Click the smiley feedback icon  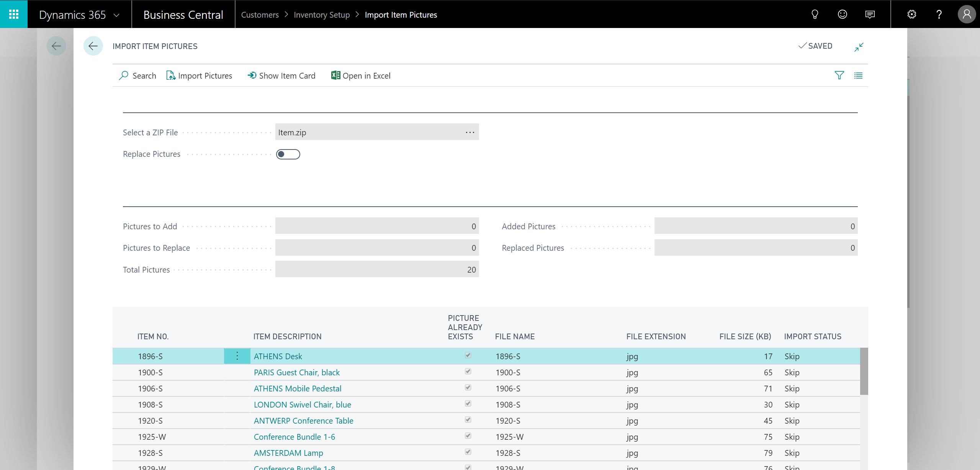click(x=842, y=15)
